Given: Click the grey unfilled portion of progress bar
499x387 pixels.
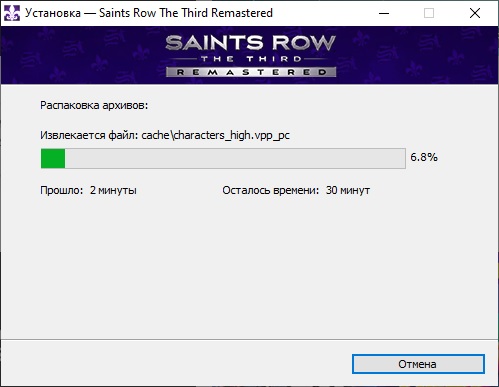Looking at the screenshot, I should click(235, 159).
